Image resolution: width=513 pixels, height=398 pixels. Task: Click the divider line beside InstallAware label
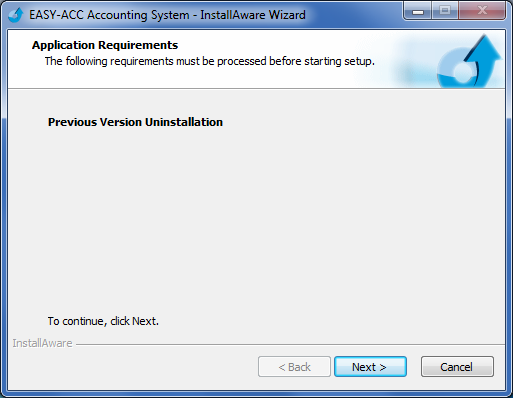tap(290, 344)
